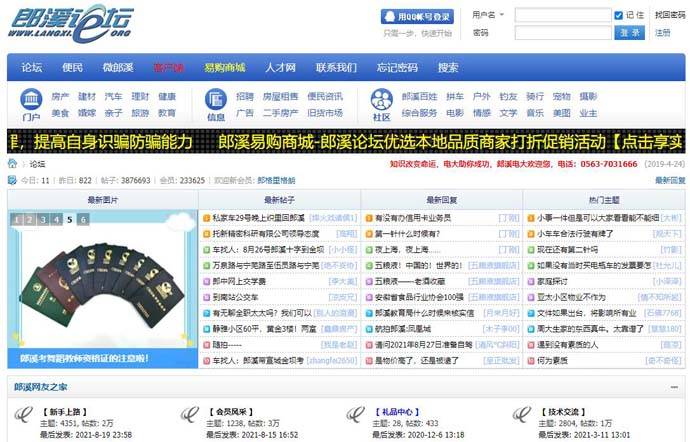Click the icon beside 亚太小区物业不作为 topic
This screenshot has width=690, height=442.
531,297
